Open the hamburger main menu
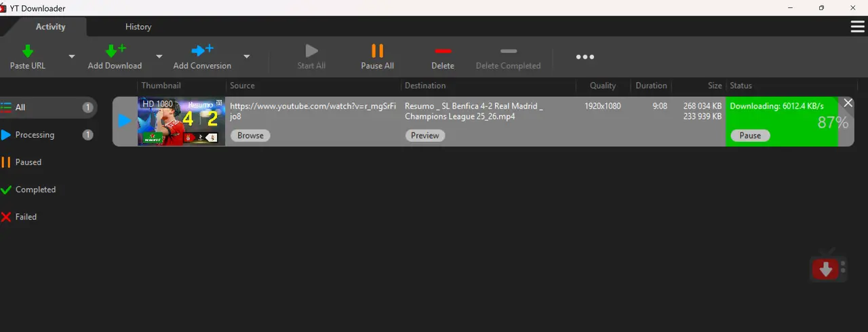868x332 pixels. click(857, 26)
